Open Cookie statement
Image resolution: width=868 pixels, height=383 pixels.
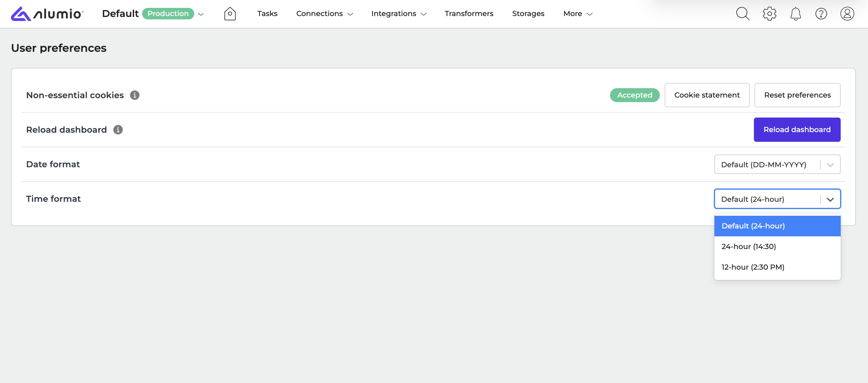point(707,95)
